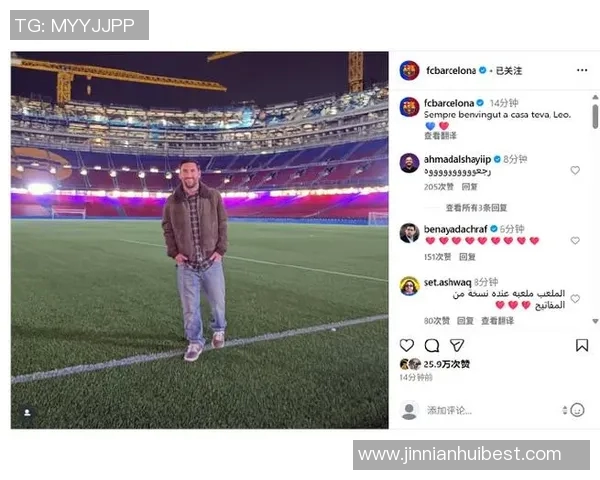Open the emoji picker in the comment box
The width and height of the screenshot is (600, 480).
[x=577, y=410]
